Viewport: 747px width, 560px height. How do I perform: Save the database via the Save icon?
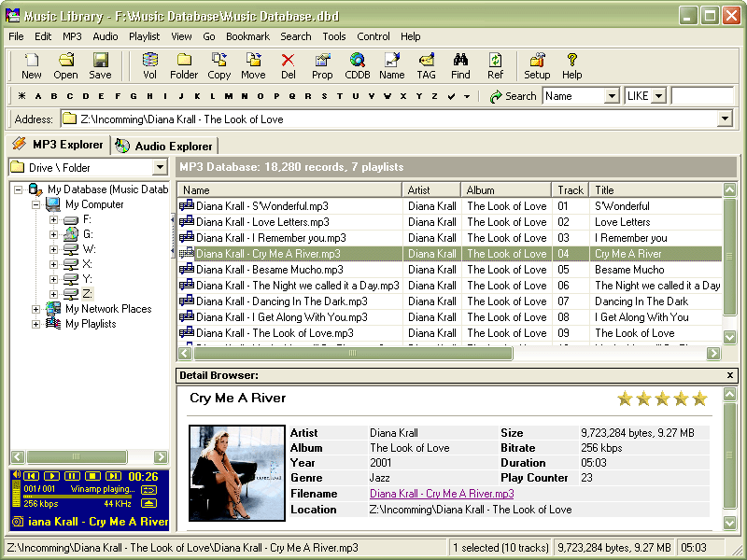tap(100, 65)
